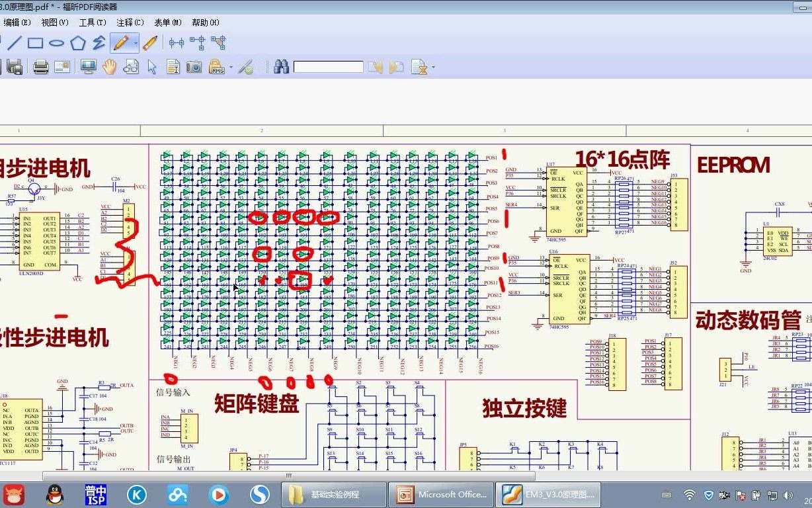Select the Hand pan tool
Screen dimensions: 812x508
point(109,66)
